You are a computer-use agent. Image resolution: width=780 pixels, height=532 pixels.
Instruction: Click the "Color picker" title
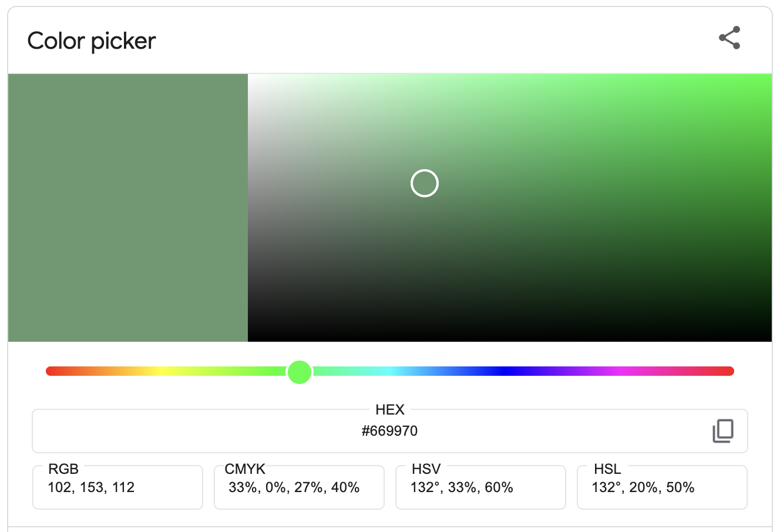pos(92,41)
